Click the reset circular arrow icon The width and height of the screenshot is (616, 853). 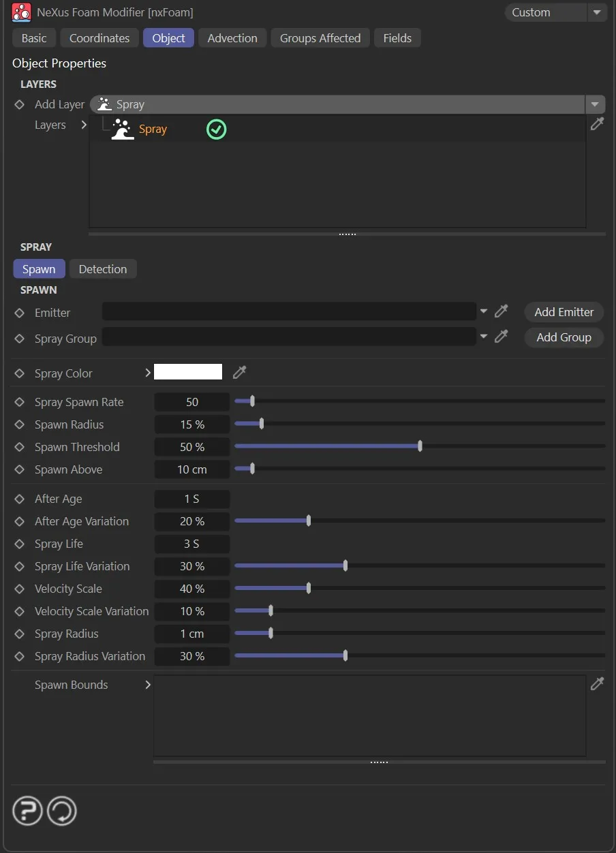[x=61, y=811]
